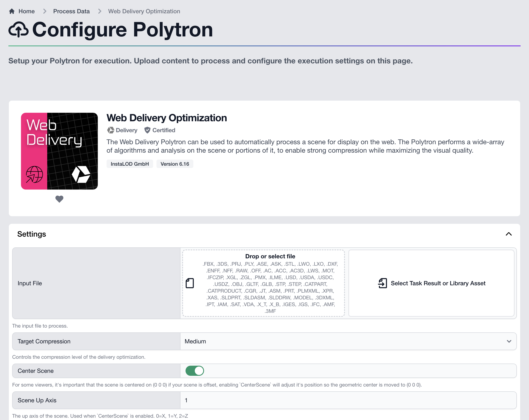
Task: Open the Home breadcrumb link
Action: click(x=27, y=11)
